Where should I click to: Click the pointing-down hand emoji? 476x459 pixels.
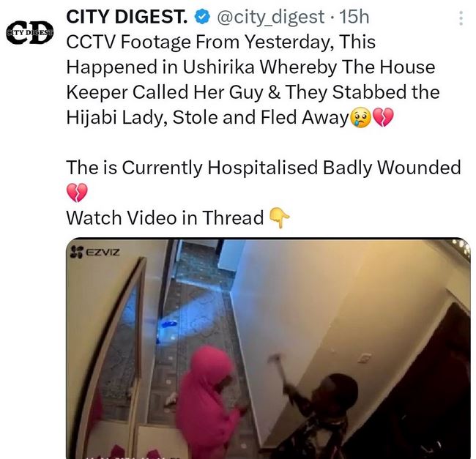tap(280, 217)
